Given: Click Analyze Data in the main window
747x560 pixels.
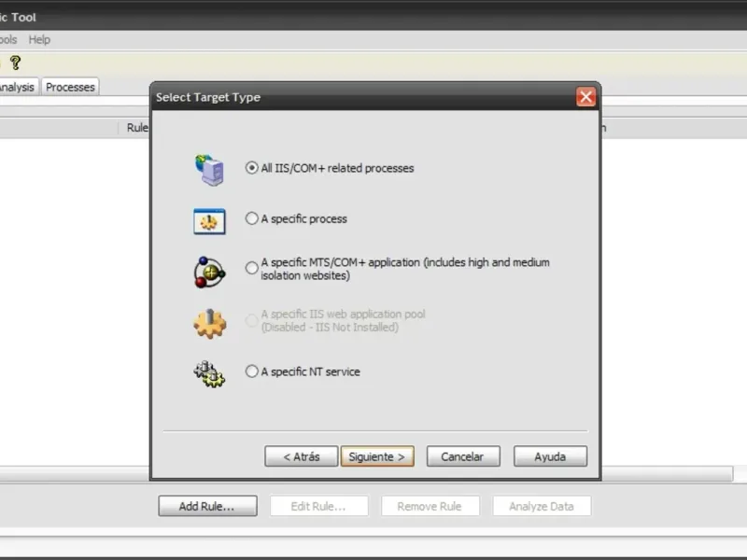Looking at the screenshot, I should tap(543, 506).
